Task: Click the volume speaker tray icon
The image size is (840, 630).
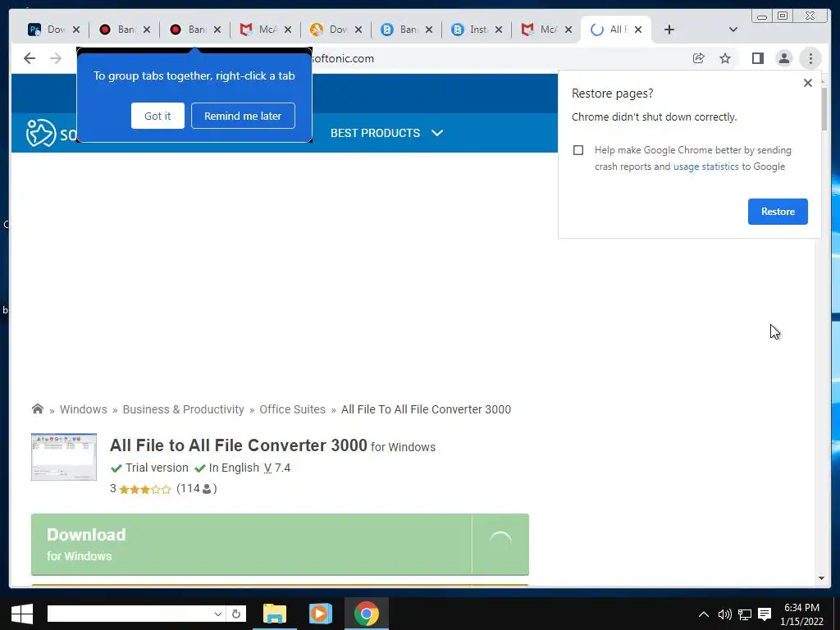Action: click(x=724, y=614)
